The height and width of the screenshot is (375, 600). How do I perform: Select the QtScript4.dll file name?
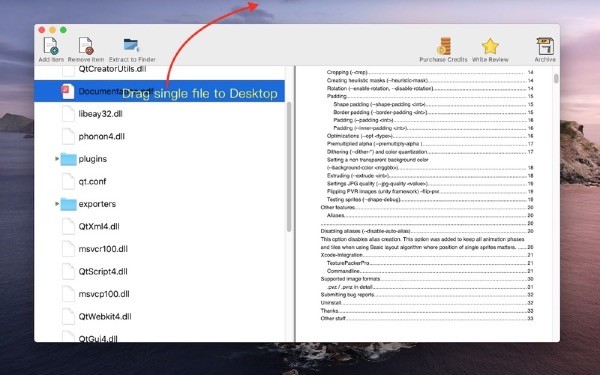pyautogui.click(x=103, y=271)
